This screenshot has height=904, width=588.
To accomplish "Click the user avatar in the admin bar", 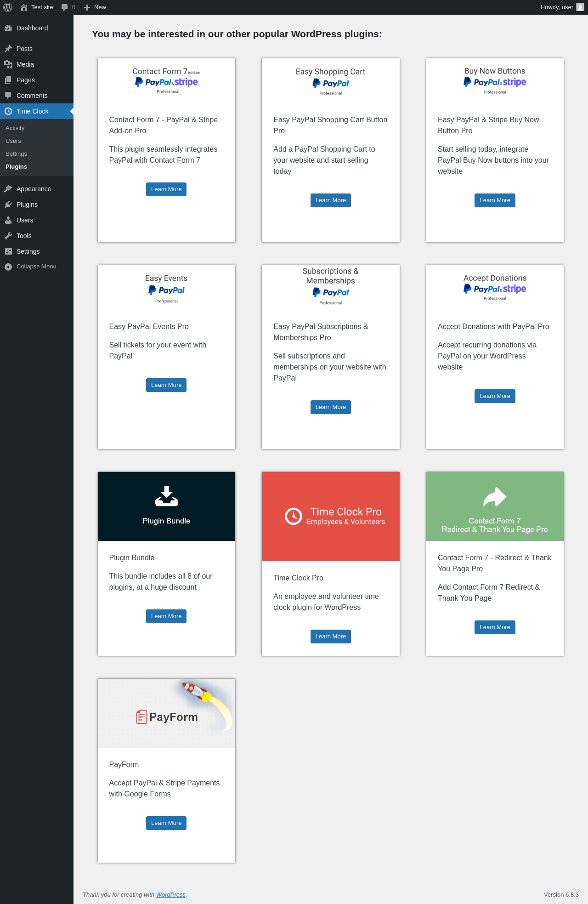I will click(x=580, y=7).
